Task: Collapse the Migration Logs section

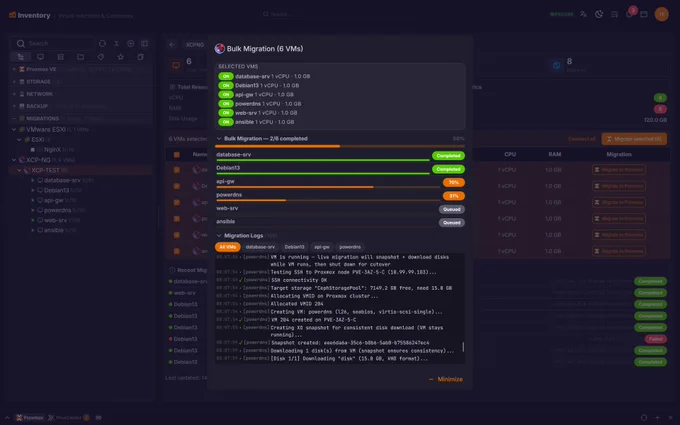Action: (219, 235)
